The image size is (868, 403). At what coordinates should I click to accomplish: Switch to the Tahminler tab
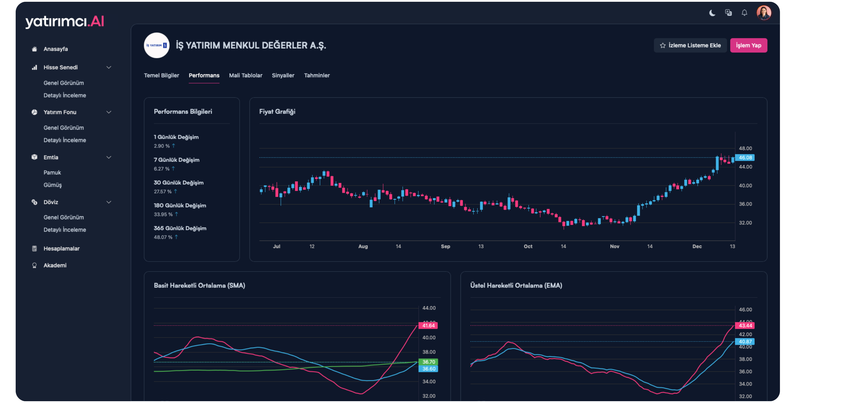point(317,75)
